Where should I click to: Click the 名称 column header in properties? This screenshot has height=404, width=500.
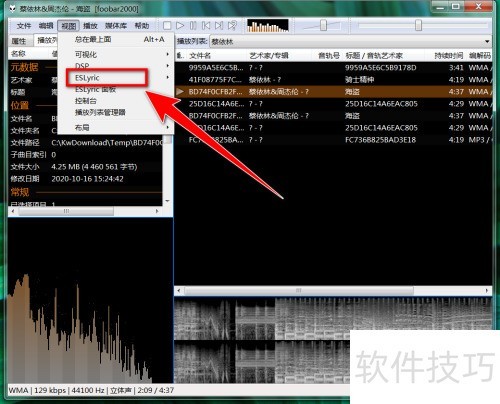(x=18, y=53)
